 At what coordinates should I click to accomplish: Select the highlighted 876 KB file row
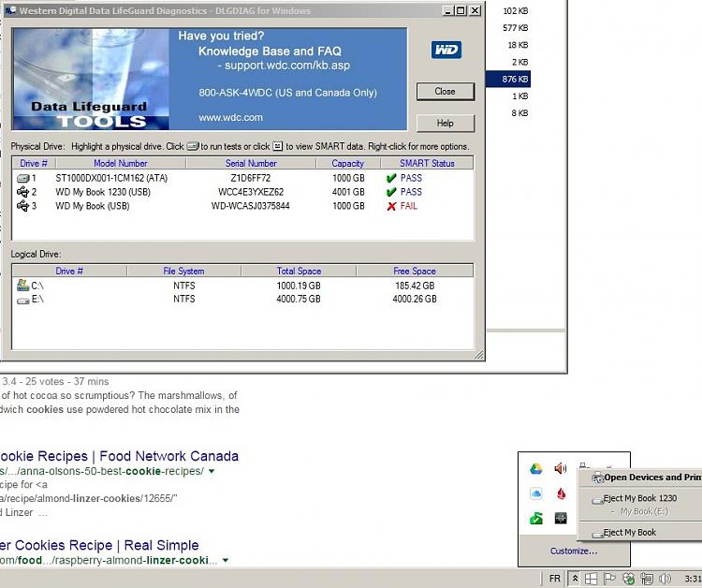pos(508,80)
